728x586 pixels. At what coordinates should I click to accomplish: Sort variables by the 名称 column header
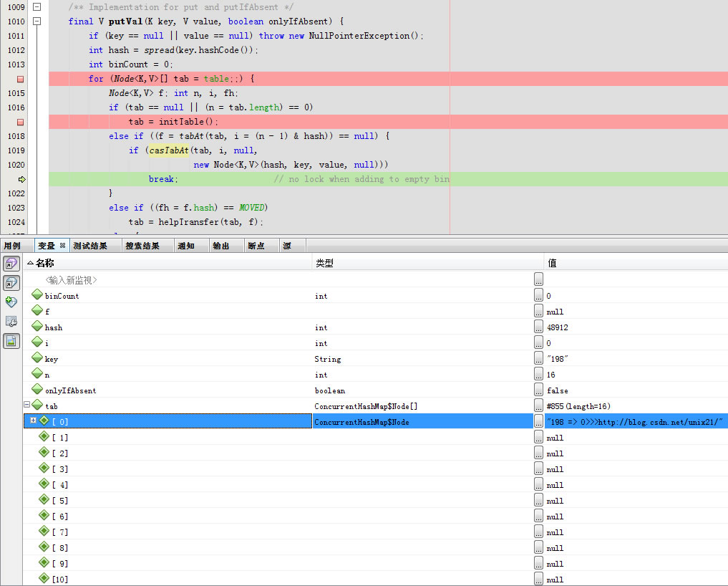point(168,263)
